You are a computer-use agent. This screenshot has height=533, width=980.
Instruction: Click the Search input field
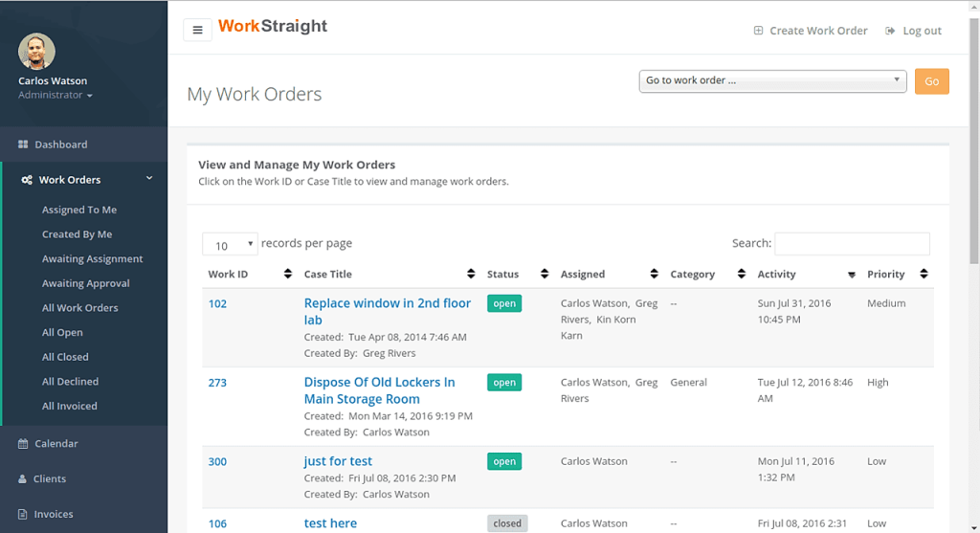point(852,244)
